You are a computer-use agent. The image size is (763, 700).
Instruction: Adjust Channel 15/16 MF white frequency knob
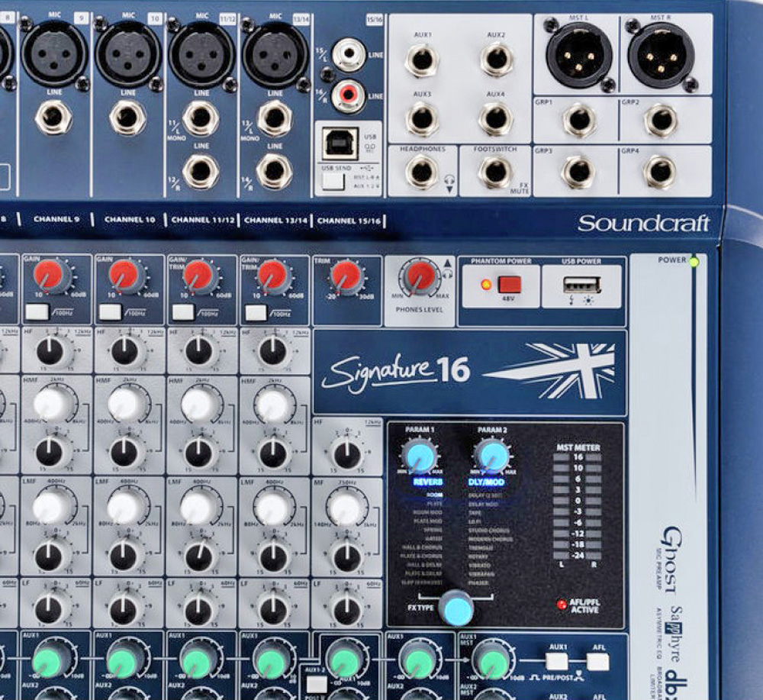(x=346, y=507)
